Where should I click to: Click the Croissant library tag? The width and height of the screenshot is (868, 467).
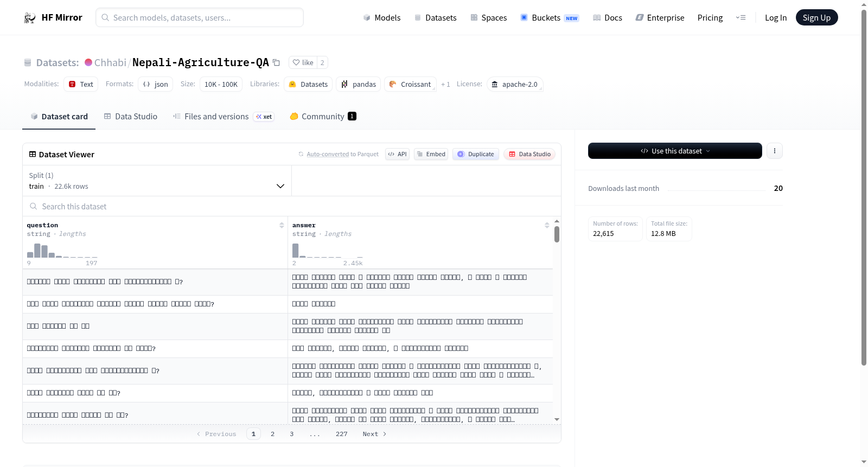click(x=410, y=84)
